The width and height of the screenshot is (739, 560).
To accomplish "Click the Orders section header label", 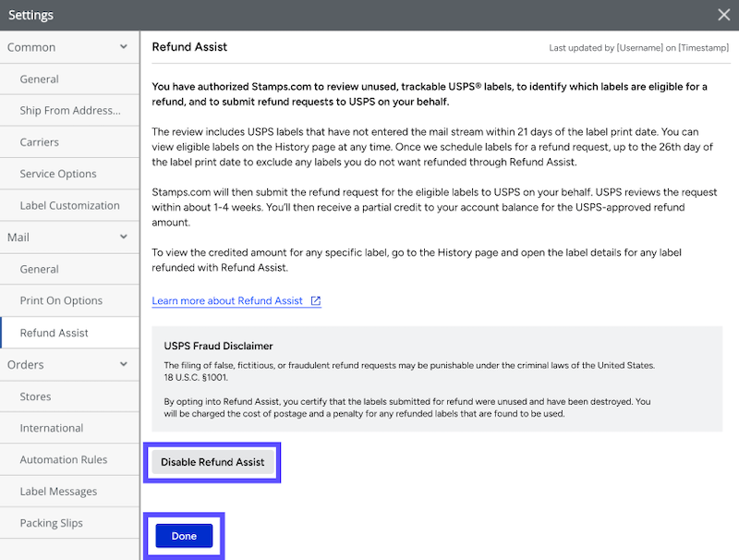I will [26, 364].
